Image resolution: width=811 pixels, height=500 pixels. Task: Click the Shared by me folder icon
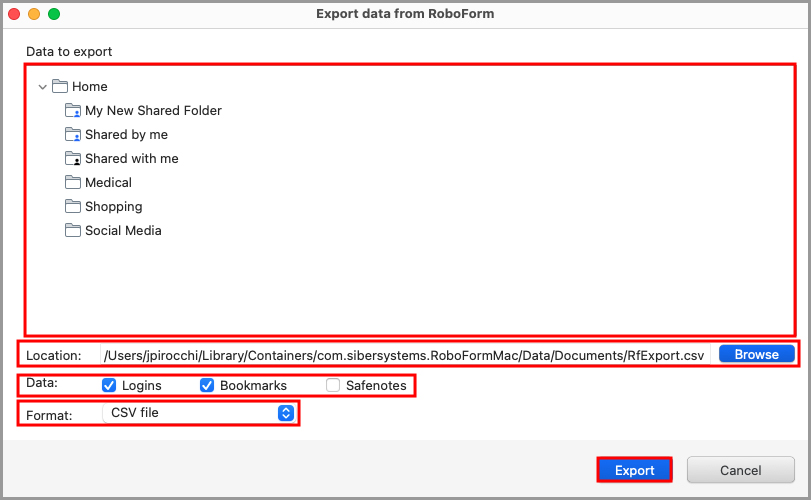[x=73, y=134]
